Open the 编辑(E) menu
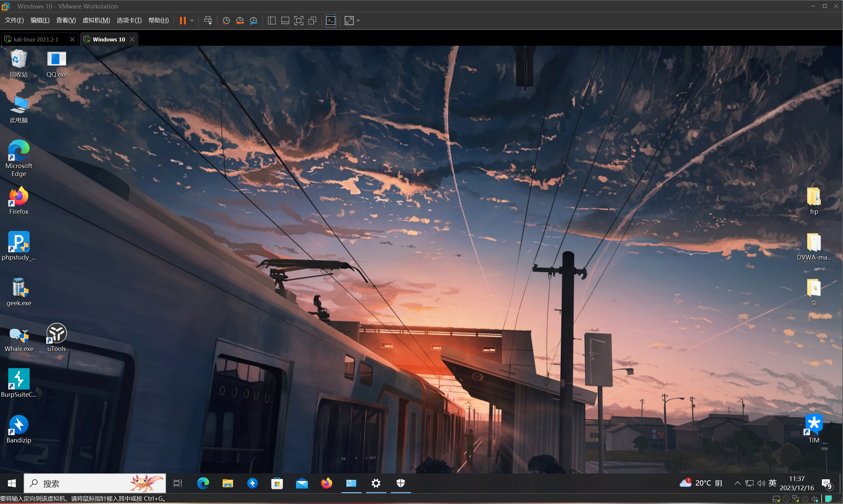The height and width of the screenshot is (504, 843). point(40,20)
